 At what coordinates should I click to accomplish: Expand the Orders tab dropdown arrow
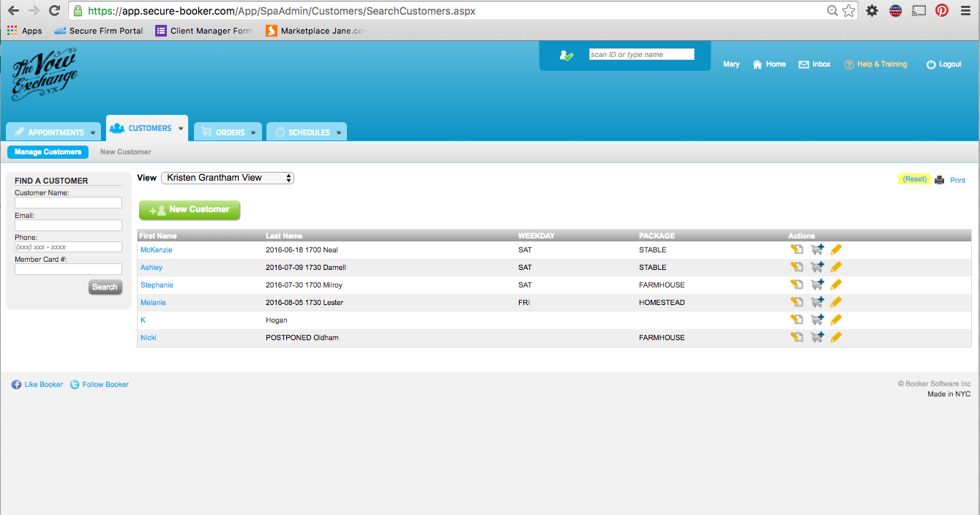(x=253, y=133)
